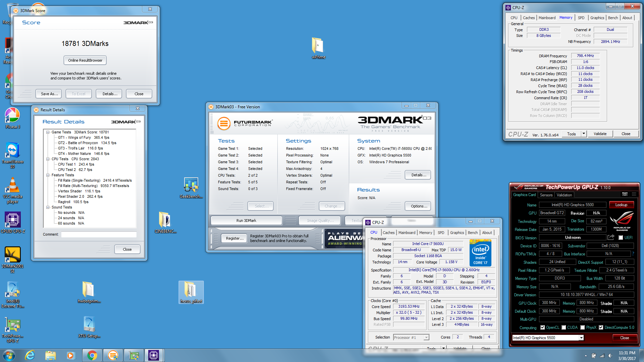Image resolution: width=644 pixels, height=362 pixels.
Task: Open Windows Explorer from the taskbar
Action: pos(50,355)
